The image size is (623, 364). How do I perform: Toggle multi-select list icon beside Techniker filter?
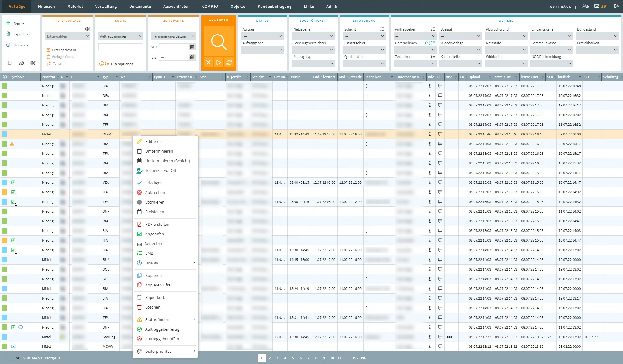(x=433, y=57)
